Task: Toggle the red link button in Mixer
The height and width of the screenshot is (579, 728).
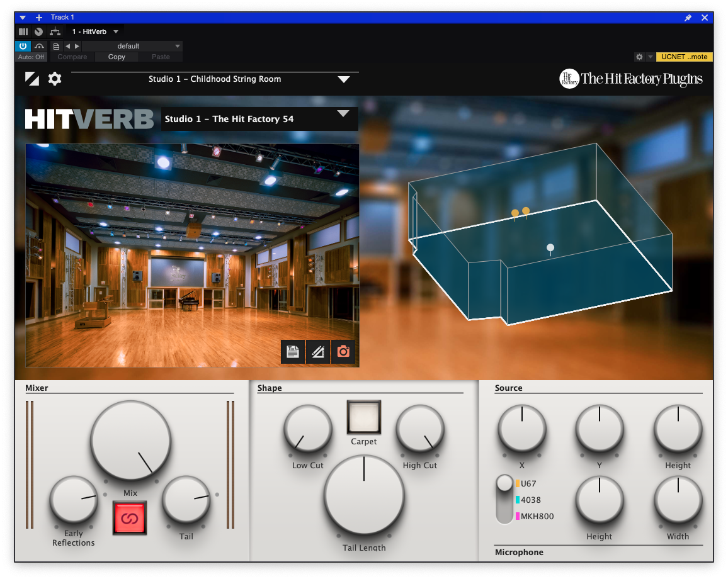Action: [130, 518]
